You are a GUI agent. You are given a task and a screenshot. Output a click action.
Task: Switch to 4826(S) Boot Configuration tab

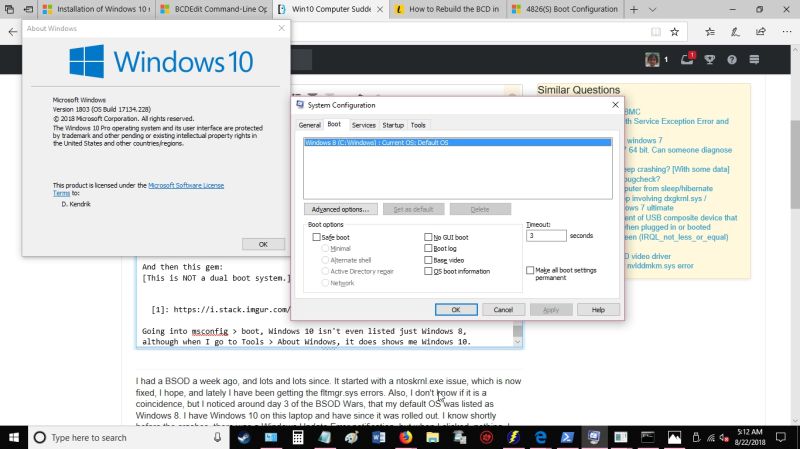pos(565,9)
